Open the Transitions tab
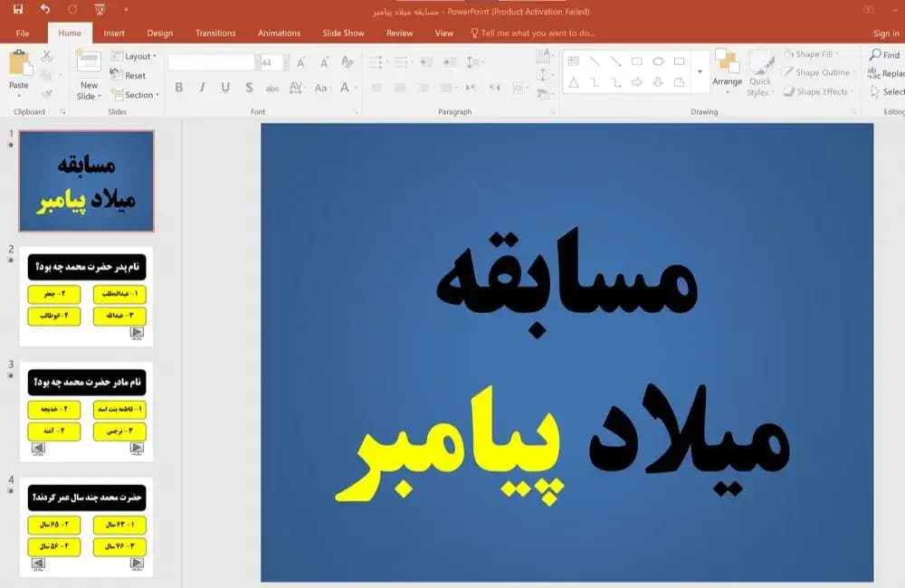The height and width of the screenshot is (588, 905). click(215, 33)
